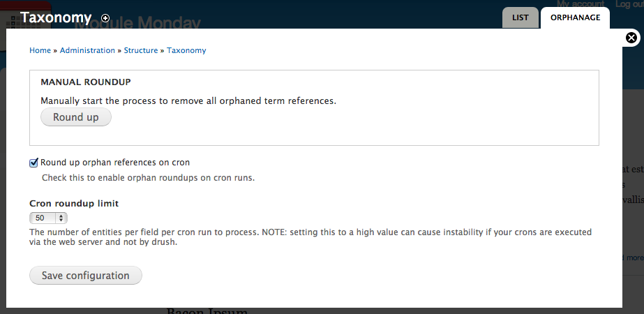
Task: Click the Log out link
Action: click(629, 3)
